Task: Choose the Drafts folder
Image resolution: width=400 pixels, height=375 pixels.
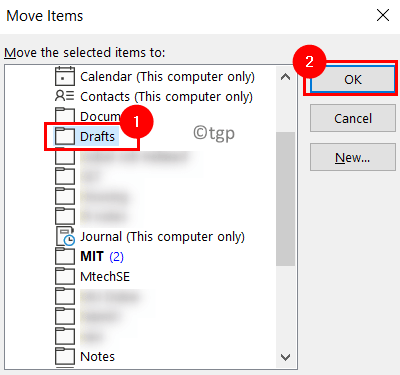Action: [x=97, y=136]
